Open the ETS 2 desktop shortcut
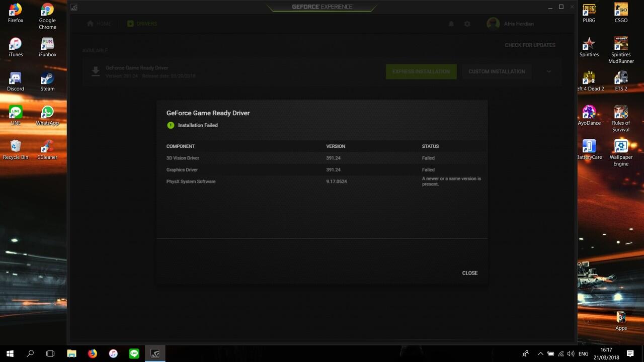This screenshot has height=362, width=644. 621,81
